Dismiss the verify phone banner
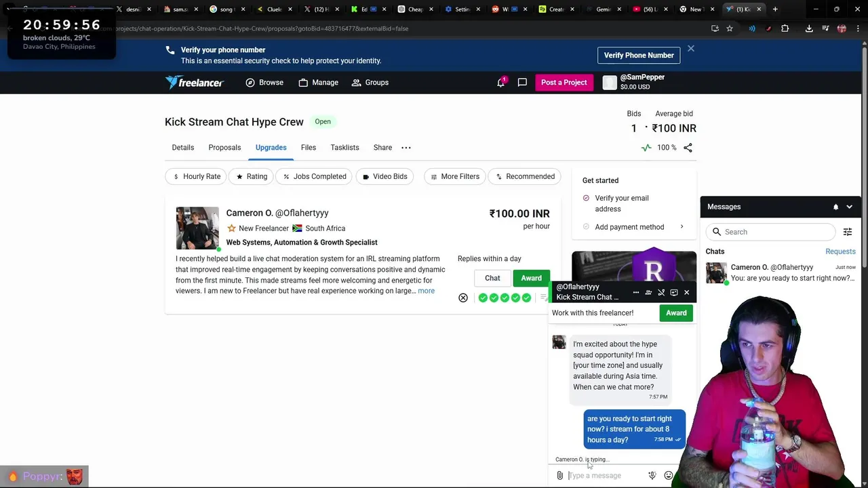Viewport: 868px width, 488px height. pyautogui.click(x=690, y=49)
